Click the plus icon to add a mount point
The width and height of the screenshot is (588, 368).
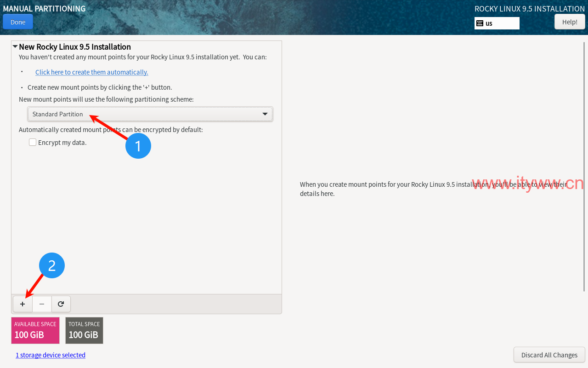pos(23,304)
